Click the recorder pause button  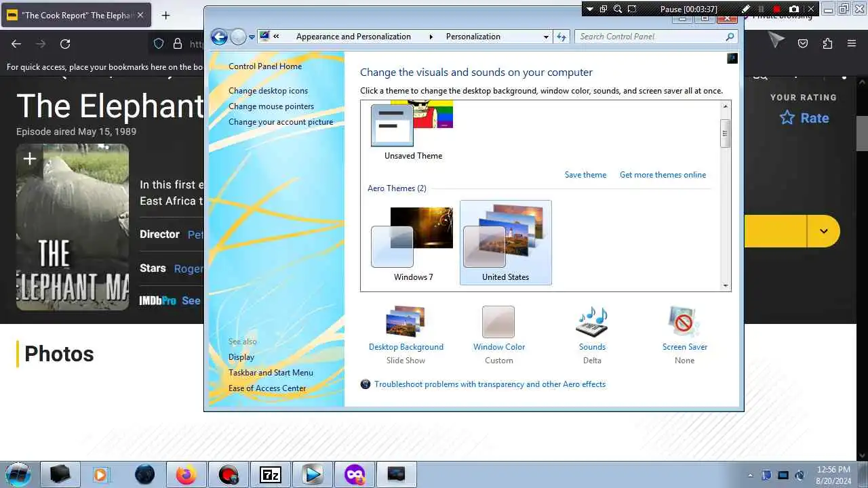(x=762, y=9)
